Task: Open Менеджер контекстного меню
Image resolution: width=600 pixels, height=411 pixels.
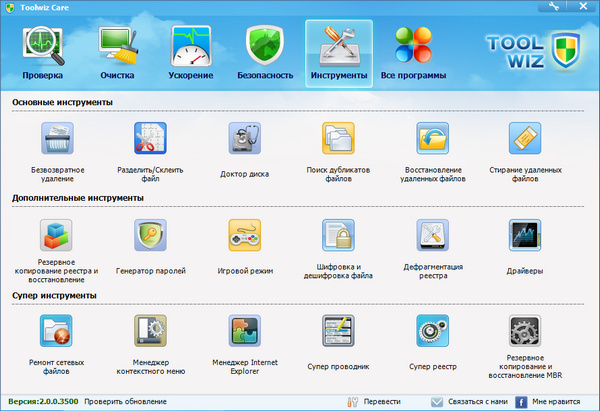Action: 150,333
